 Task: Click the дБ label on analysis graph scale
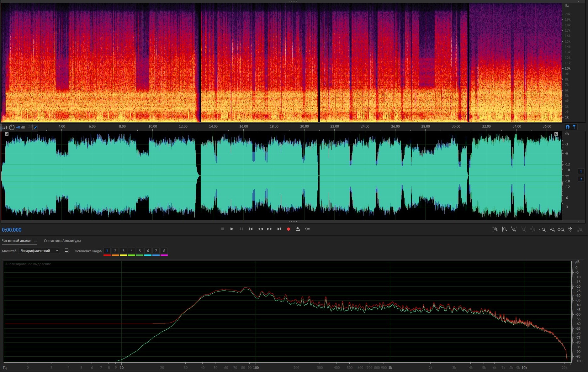[x=577, y=262]
